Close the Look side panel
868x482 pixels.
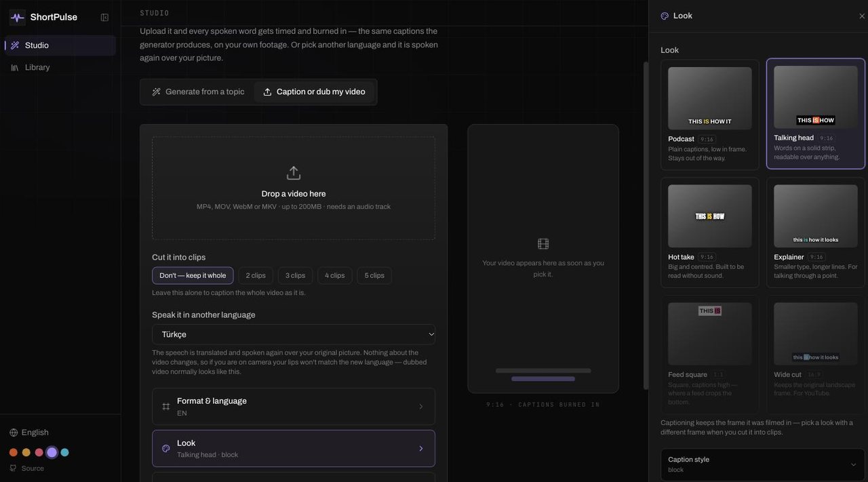click(862, 16)
